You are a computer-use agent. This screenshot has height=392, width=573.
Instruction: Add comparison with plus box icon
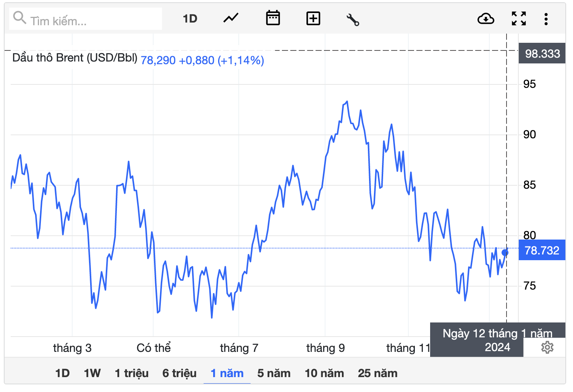coord(313,18)
